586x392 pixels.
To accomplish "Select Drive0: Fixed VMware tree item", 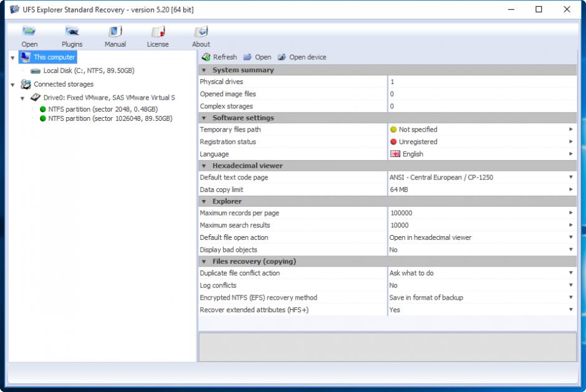I will [108, 98].
